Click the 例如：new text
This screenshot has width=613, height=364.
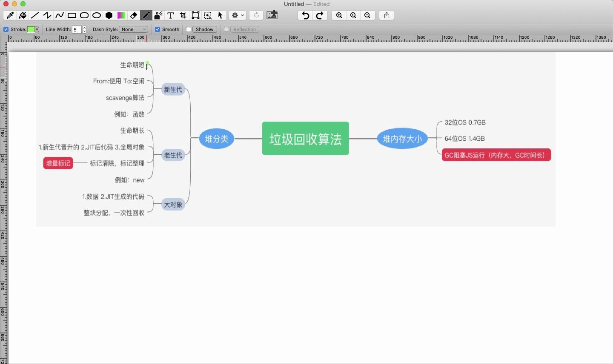coord(130,180)
